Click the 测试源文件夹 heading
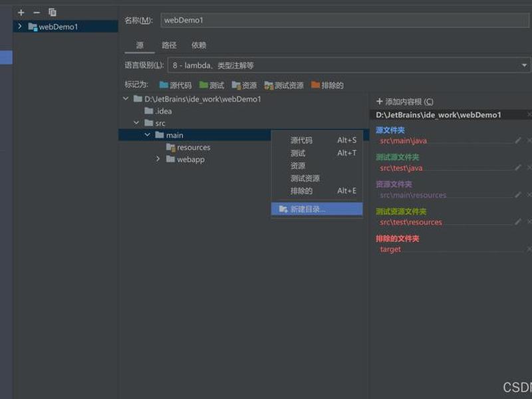The height and width of the screenshot is (399, 532). click(x=397, y=157)
